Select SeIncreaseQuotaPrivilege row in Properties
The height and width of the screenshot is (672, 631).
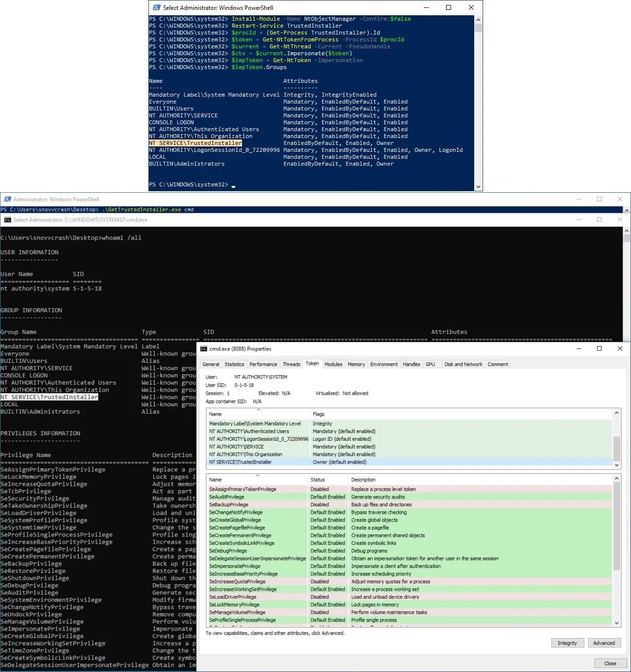pos(409,581)
